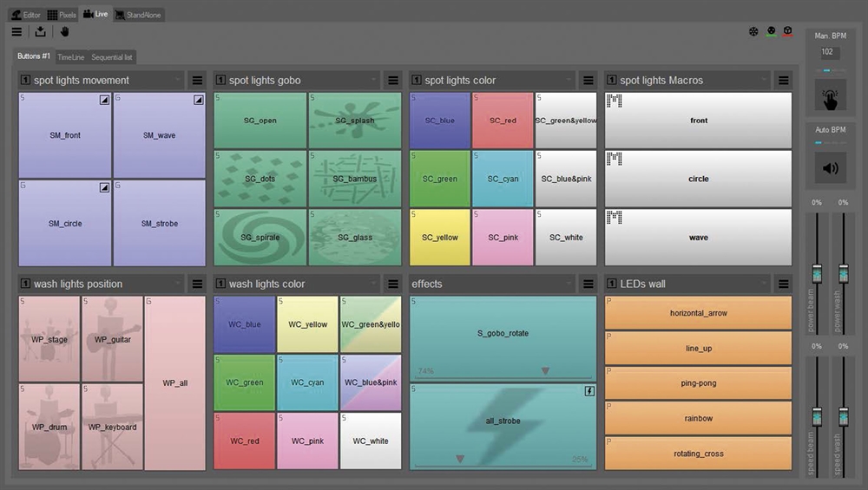Select the hand tool icon in the toolbar
This screenshot has width=868, height=490.
(x=63, y=32)
